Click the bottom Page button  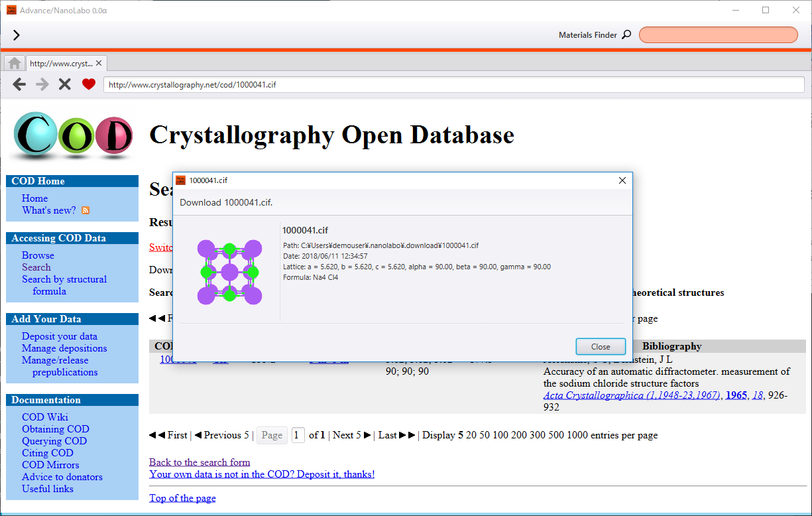[272, 435]
